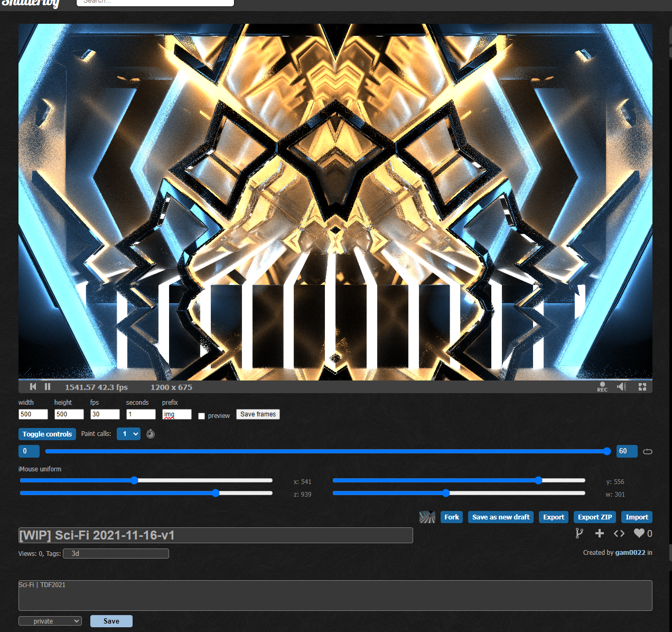Click the width input field
The image size is (672, 632).
pos(33,414)
